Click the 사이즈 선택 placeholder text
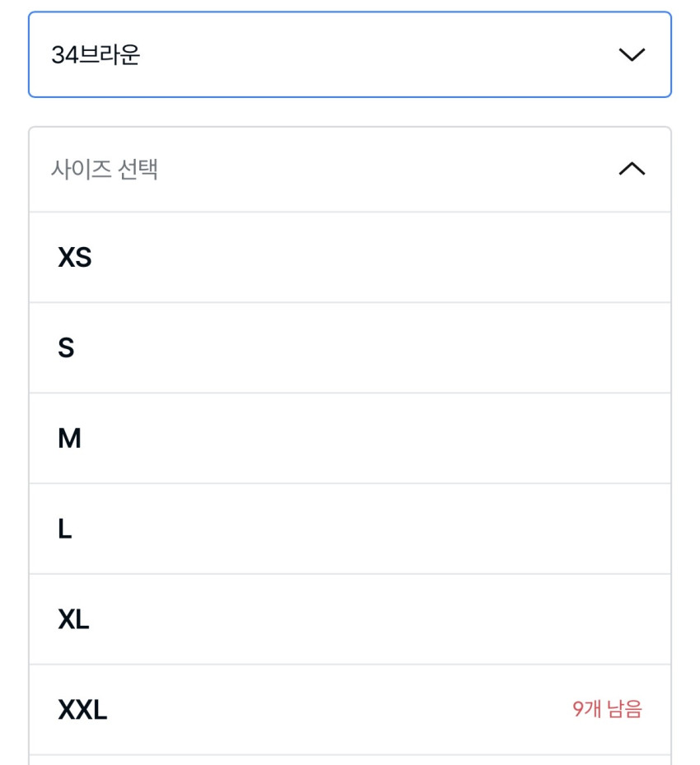 pos(105,170)
